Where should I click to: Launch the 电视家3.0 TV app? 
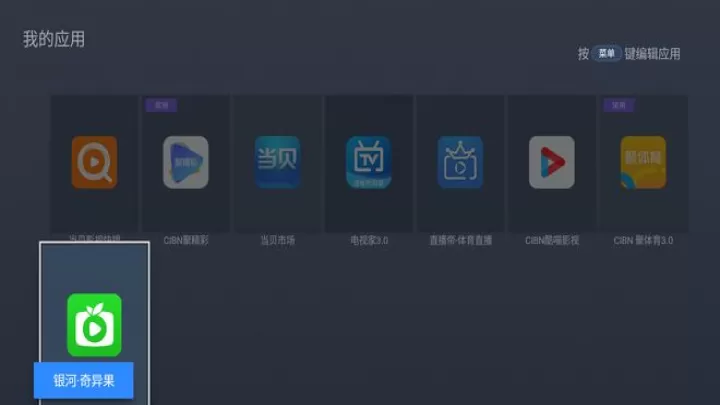point(369,162)
